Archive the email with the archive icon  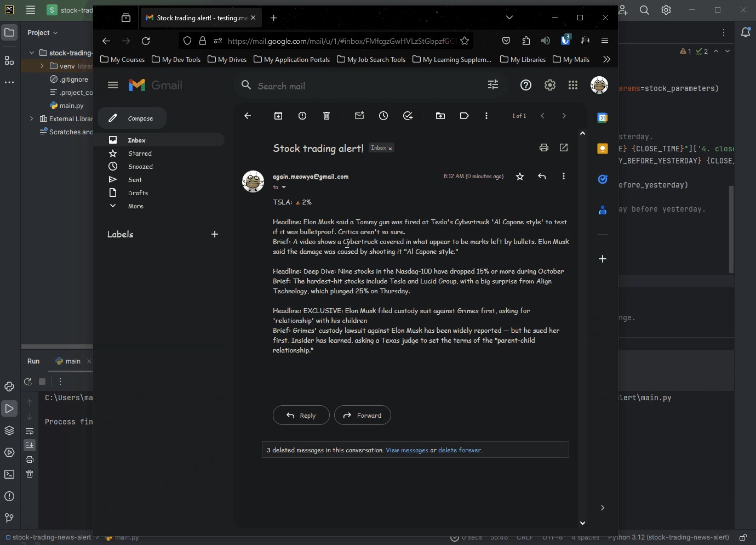[x=278, y=116]
